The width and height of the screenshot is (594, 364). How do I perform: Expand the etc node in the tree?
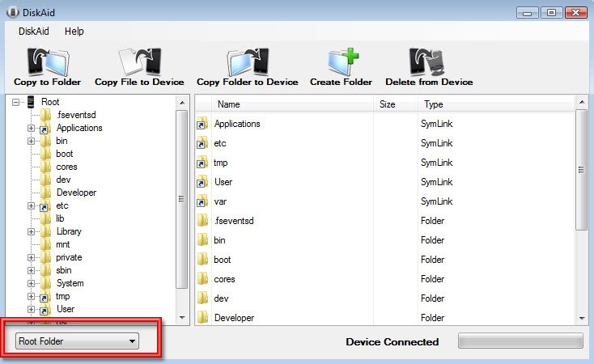tap(31, 205)
